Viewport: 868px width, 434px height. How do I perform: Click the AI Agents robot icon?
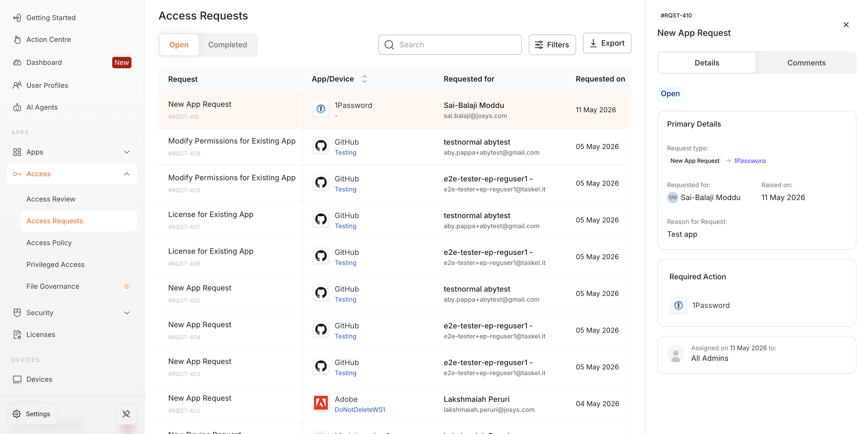click(17, 107)
